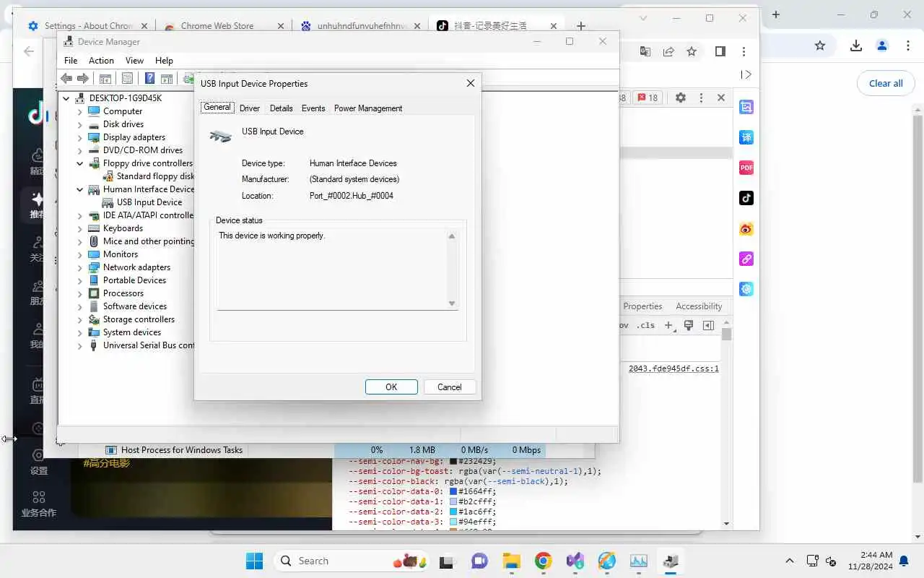Click the pink PDF icon in the sidebar

(x=746, y=168)
